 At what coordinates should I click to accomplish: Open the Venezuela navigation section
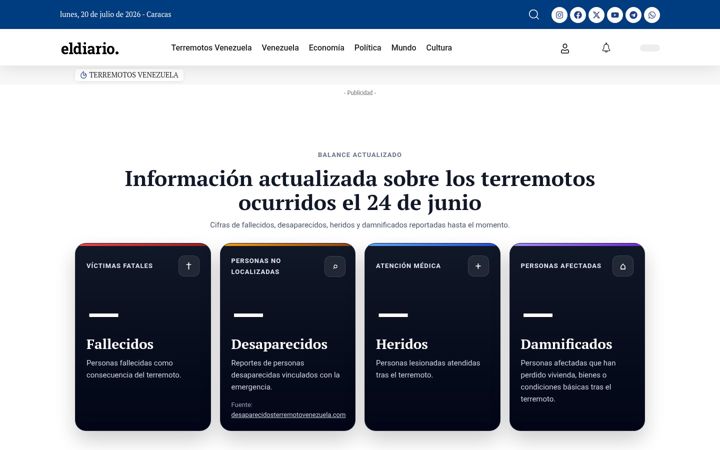point(280,48)
